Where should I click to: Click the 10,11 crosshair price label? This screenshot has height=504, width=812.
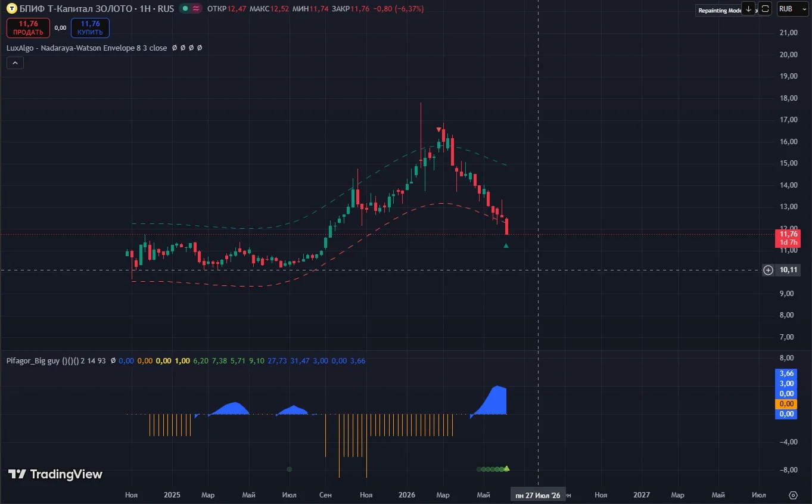788,270
